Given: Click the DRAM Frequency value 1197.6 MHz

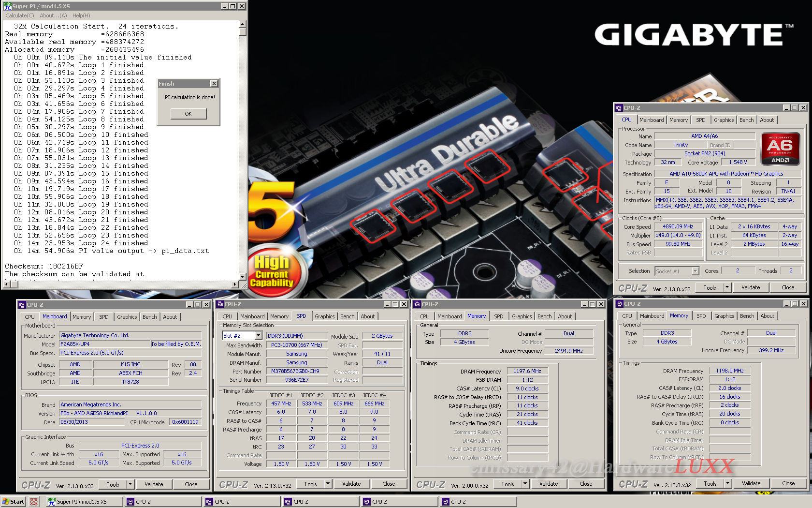Looking at the screenshot, I should 527,371.
